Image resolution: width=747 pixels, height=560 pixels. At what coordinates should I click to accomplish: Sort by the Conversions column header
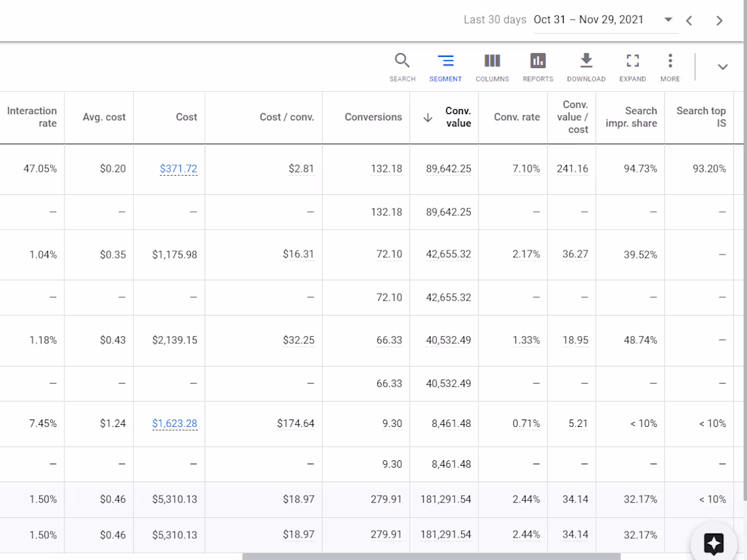(x=373, y=117)
